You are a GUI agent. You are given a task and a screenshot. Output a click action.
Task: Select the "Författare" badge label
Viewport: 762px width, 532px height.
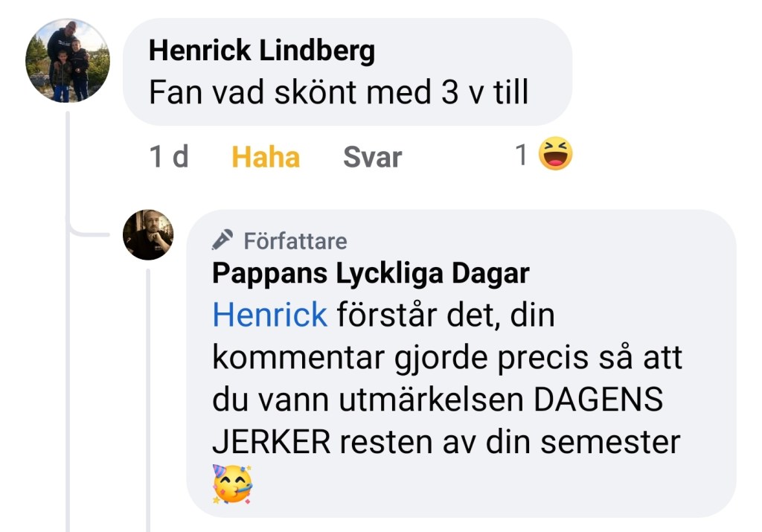295,241
